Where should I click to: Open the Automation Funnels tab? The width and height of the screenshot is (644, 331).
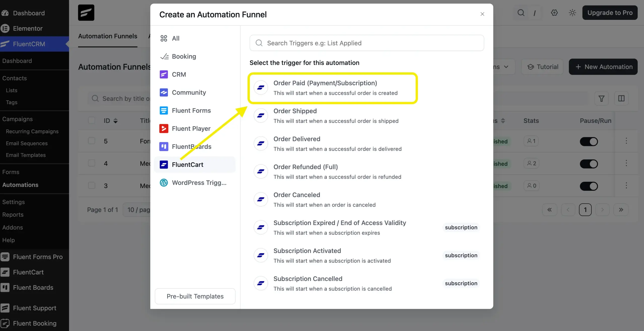click(108, 36)
